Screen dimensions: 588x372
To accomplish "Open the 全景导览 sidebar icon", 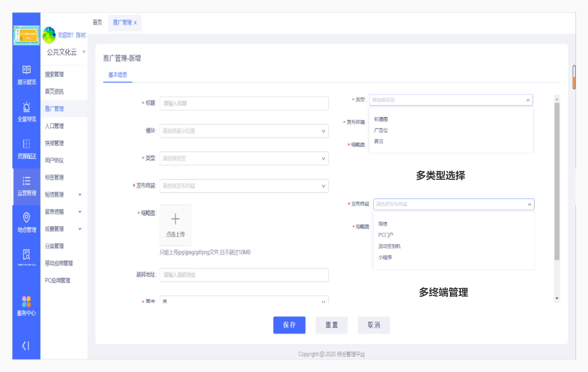I will [x=27, y=112].
